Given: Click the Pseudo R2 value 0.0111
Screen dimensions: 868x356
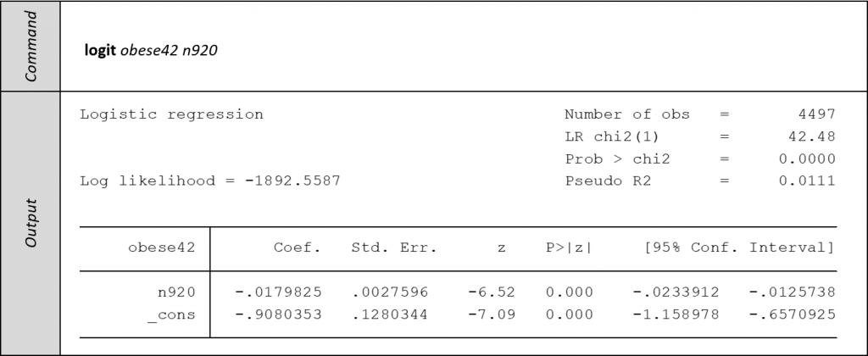Looking at the screenshot, I should coord(807,181).
